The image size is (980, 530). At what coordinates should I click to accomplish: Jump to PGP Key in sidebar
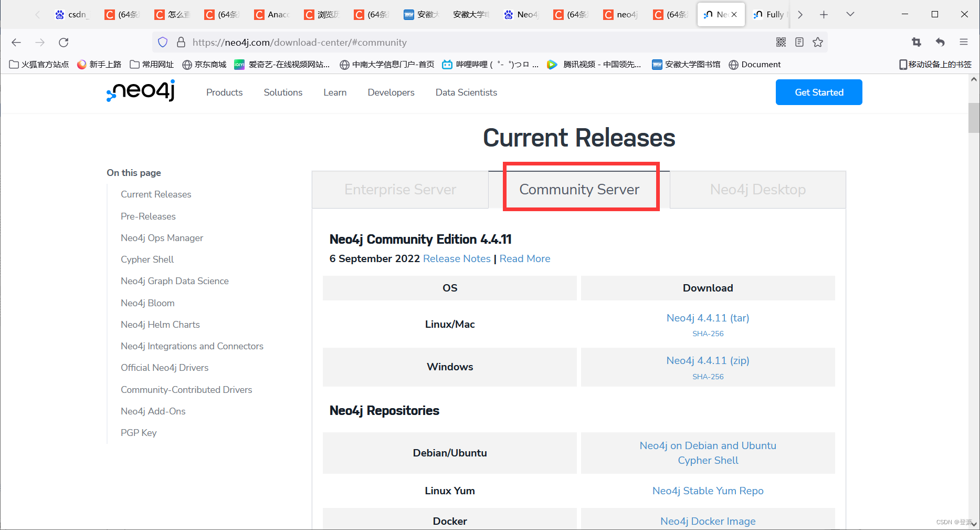(139, 433)
